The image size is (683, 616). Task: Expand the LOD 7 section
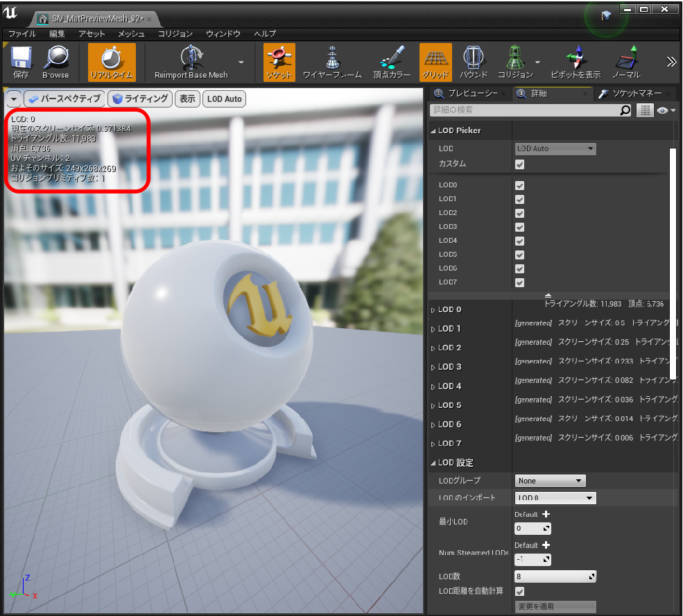click(x=433, y=445)
